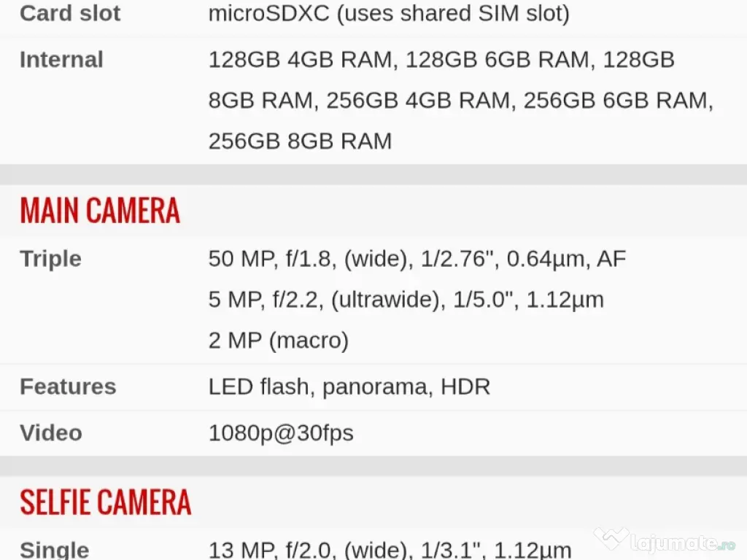Click the MAIN CAMERA section header
This screenshot has height=560, width=747.
[x=100, y=210]
